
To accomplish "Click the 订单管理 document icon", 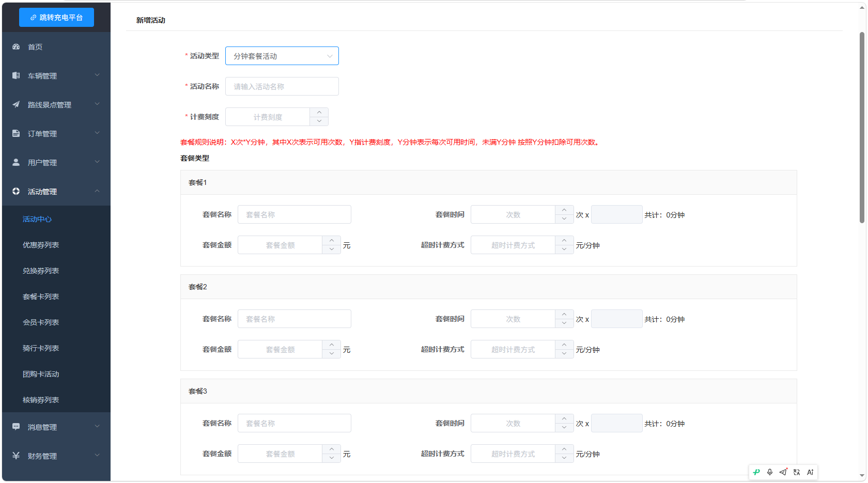I will 16,133.
